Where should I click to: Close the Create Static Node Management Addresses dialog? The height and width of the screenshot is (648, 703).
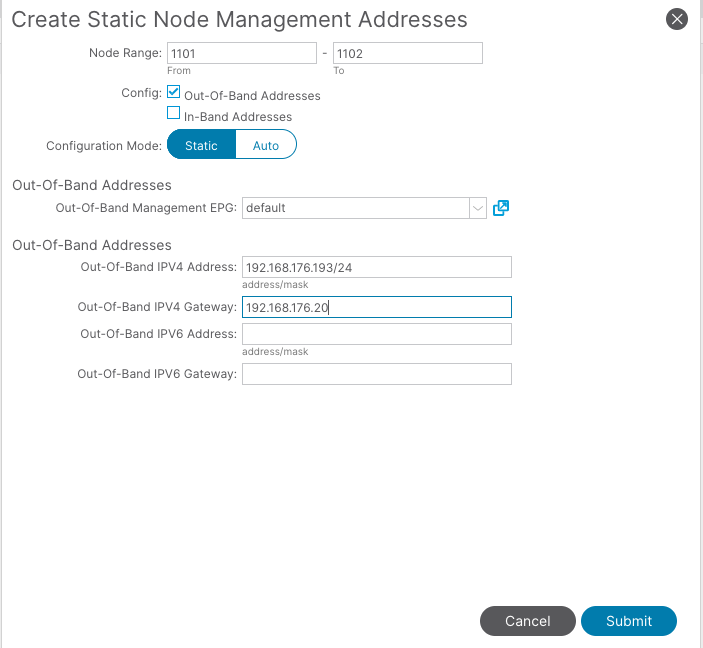click(x=677, y=19)
